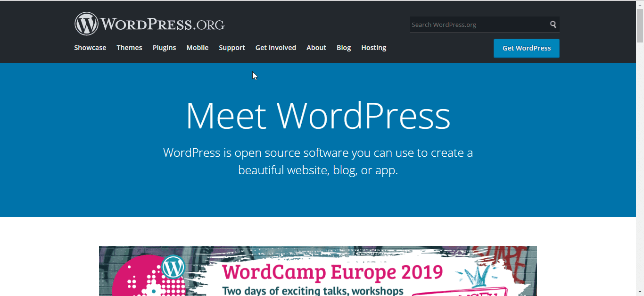Open the Plugins menu item
The width and height of the screenshot is (644, 296).
coord(164,48)
